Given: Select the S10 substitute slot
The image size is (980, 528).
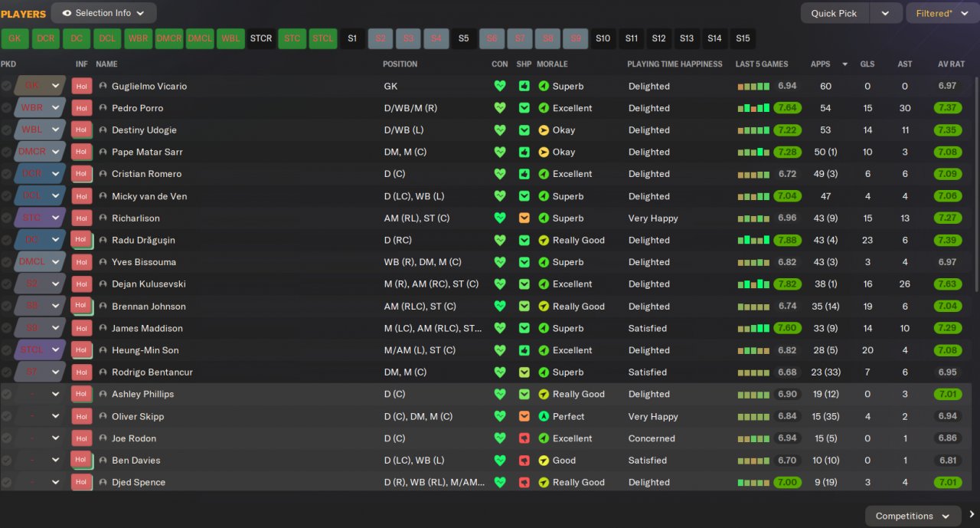Looking at the screenshot, I should (x=603, y=38).
